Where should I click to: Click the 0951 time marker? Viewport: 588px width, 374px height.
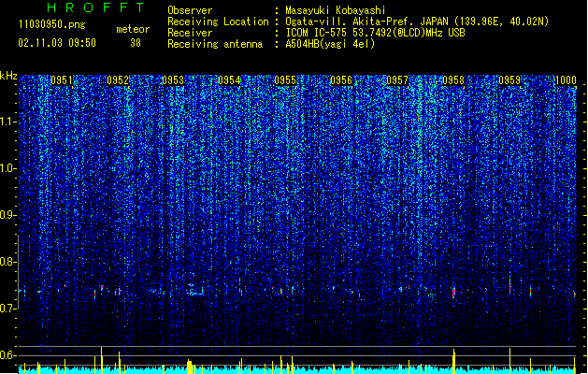62,80
